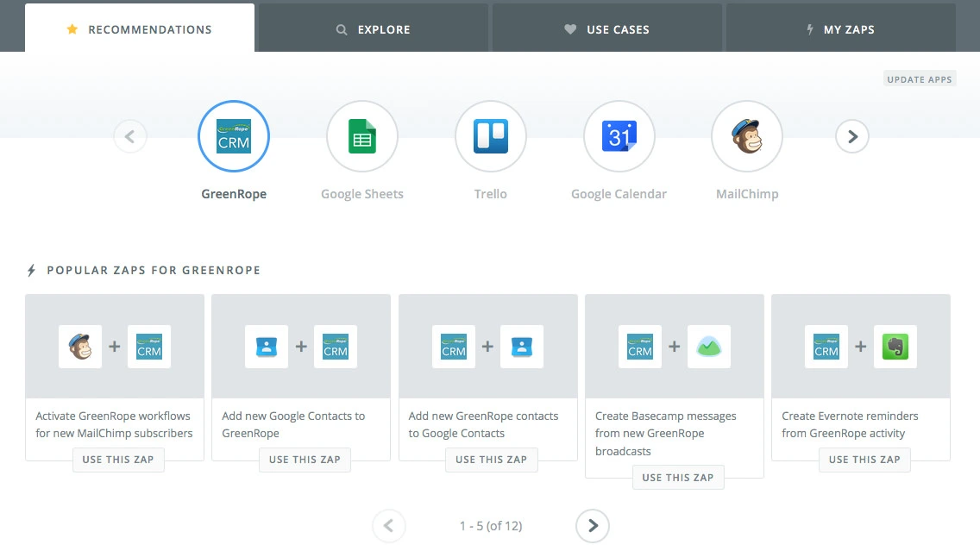This screenshot has width=980, height=551.
Task: Click GreenRope CRM icon in third zap card
Action: point(453,347)
